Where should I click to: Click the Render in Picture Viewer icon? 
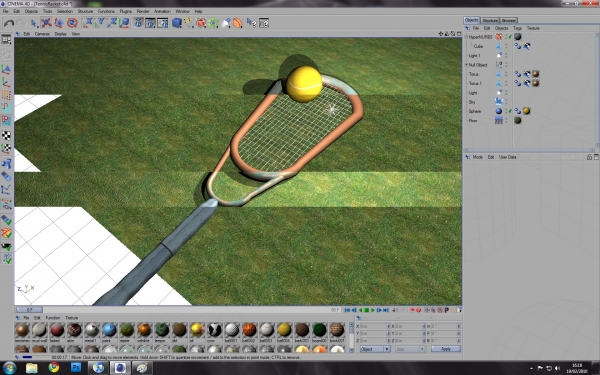(150, 23)
